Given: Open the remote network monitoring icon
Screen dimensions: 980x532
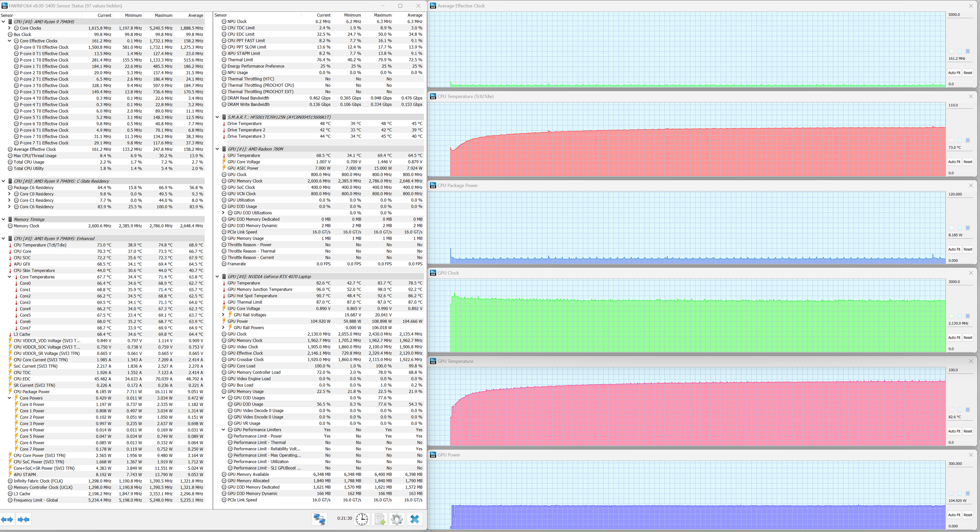Looking at the screenshot, I should point(319,519).
